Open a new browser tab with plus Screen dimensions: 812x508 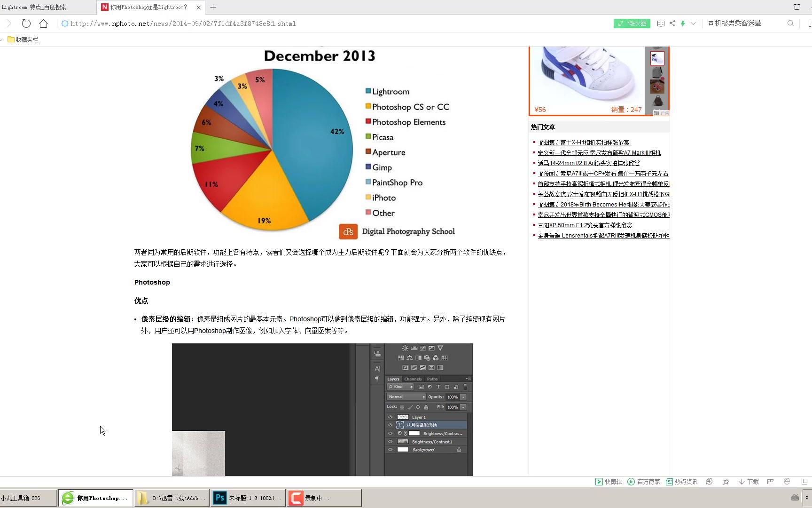tap(213, 7)
